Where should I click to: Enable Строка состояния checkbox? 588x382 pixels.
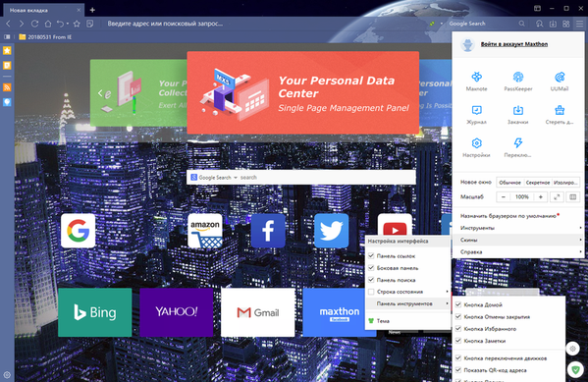point(371,292)
